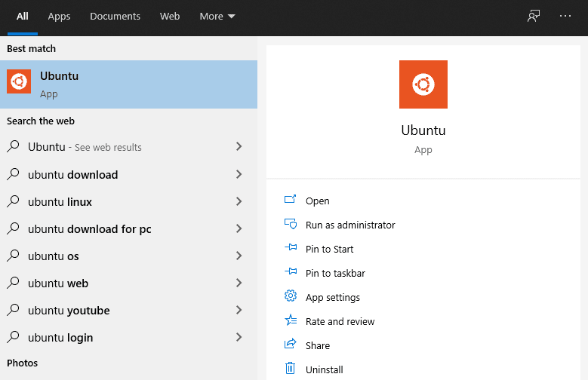Click 'ubuntu os' suggestion text
Screen dimensions: 588x380
[54, 256]
